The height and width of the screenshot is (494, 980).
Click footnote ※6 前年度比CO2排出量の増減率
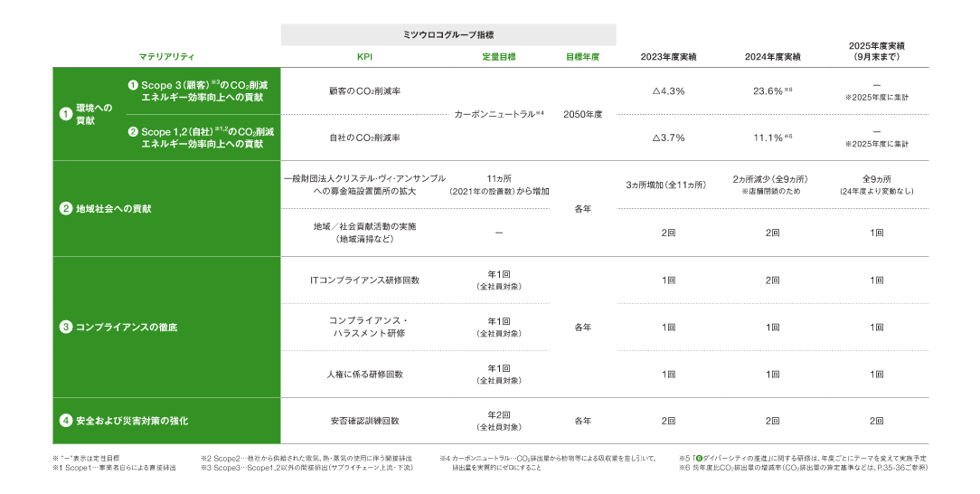pyautogui.click(x=803, y=468)
